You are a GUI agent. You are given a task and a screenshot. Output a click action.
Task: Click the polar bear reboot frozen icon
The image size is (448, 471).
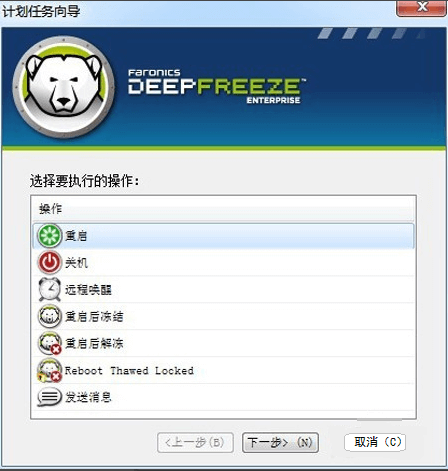(x=49, y=316)
